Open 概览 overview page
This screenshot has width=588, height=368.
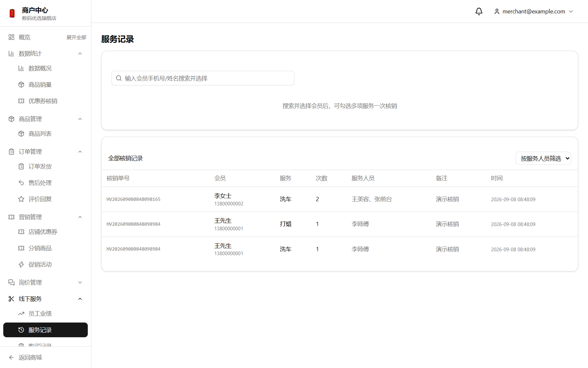pos(24,37)
